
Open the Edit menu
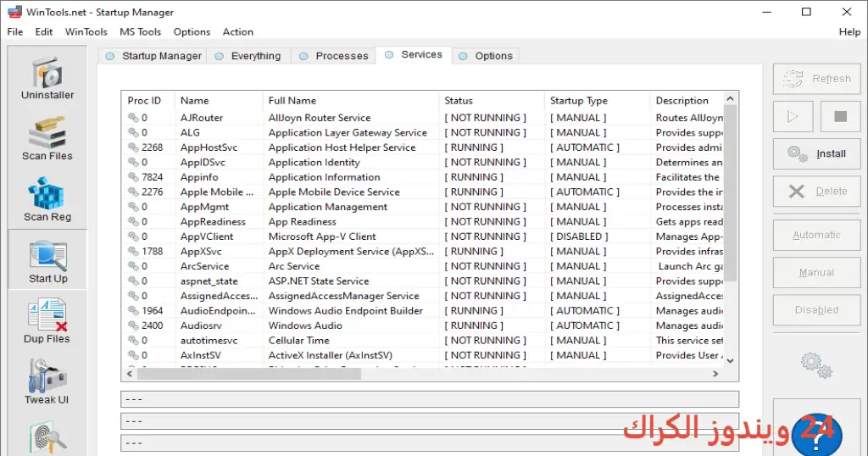pos(44,32)
